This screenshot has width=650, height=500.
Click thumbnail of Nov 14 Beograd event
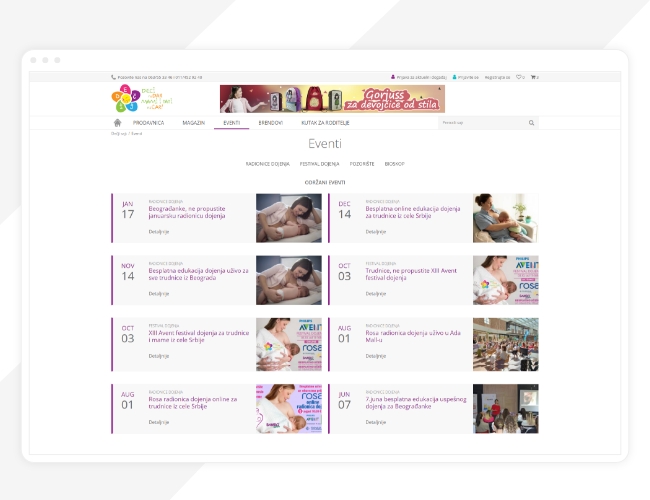point(289,280)
